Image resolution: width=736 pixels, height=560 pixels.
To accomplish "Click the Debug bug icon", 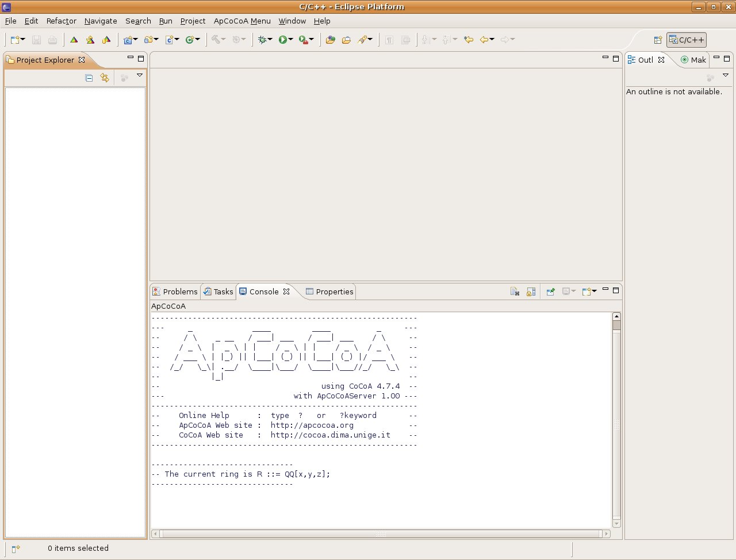I will click(263, 40).
